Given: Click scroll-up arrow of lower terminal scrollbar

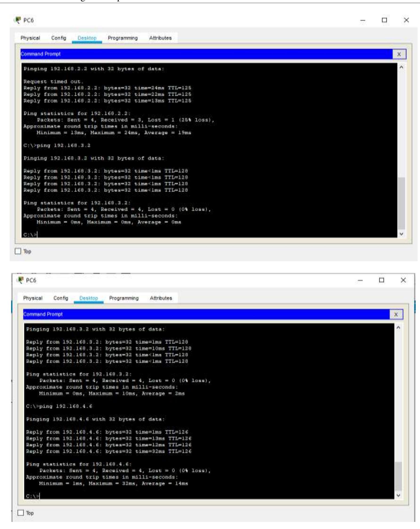Looking at the screenshot, I should (398, 327).
